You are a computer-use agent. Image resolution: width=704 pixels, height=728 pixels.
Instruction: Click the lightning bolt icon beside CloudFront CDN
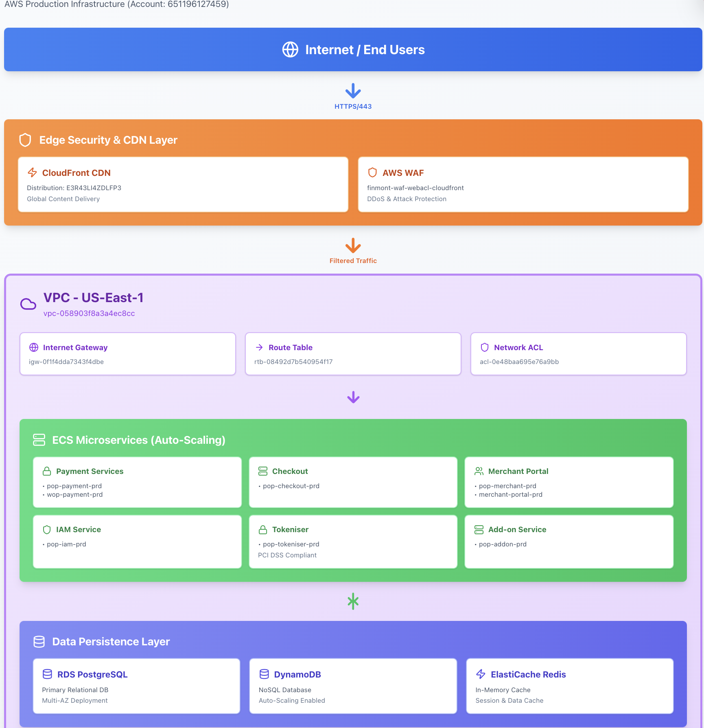pyautogui.click(x=32, y=173)
